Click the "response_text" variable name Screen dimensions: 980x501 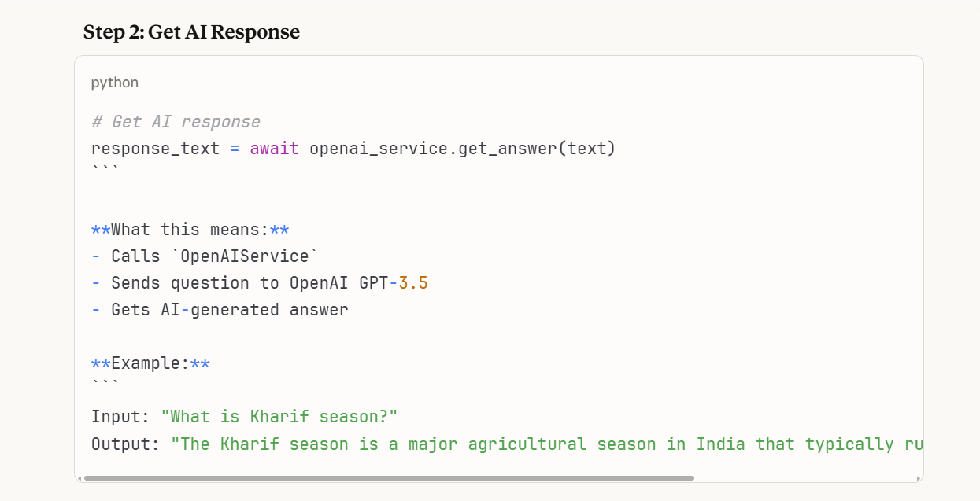click(x=155, y=149)
